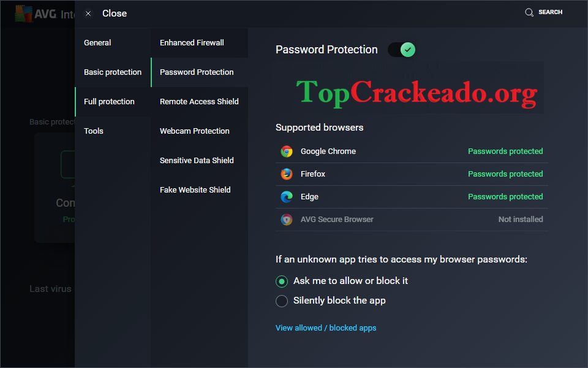588x368 pixels.
Task: Switch to Enhanced Firewall settings
Action: (192, 43)
